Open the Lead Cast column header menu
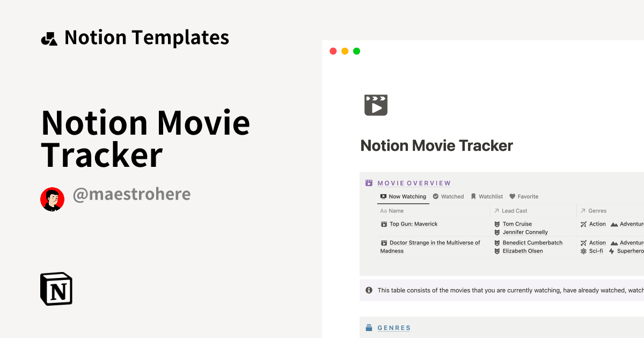The height and width of the screenshot is (338, 644). click(x=533, y=211)
